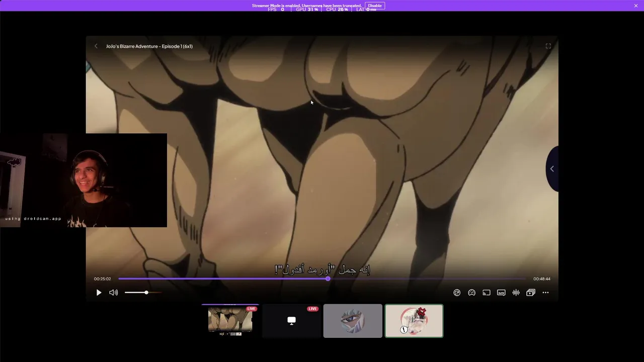Open the playback speed gauge icon

coord(472,293)
